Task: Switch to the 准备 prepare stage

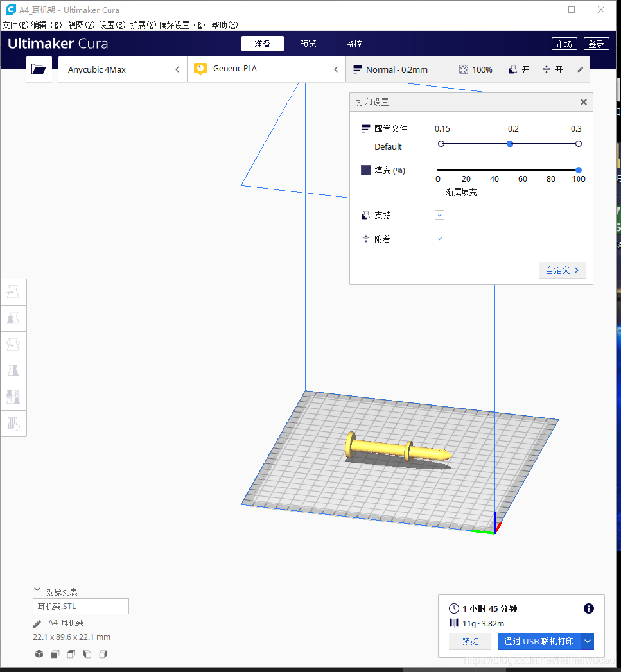Action: point(263,44)
